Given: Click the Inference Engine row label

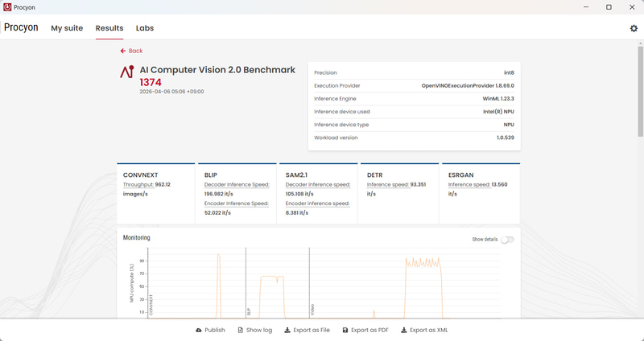Looking at the screenshot, I should click(335, 99).
